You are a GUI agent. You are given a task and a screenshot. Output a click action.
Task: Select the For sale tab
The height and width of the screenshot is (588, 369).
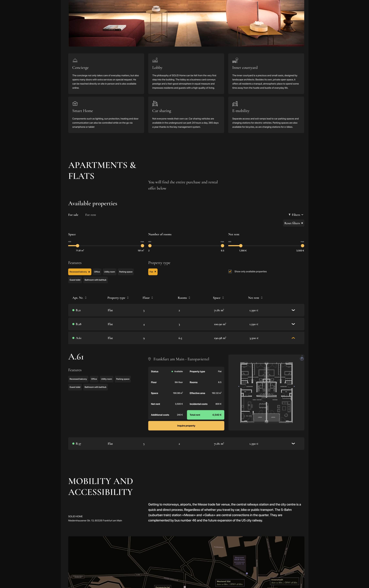[x=73, y=215]
